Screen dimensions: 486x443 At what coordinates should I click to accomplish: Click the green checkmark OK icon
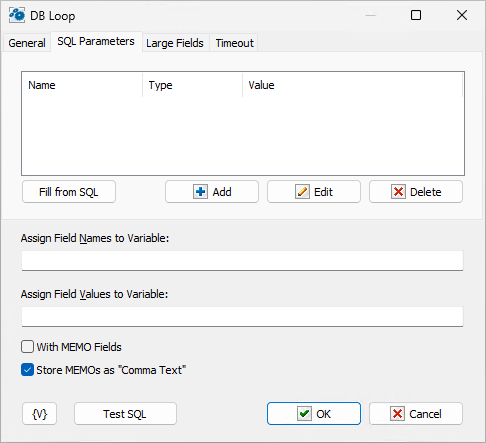pyautogui.click(x=304, y=414)
